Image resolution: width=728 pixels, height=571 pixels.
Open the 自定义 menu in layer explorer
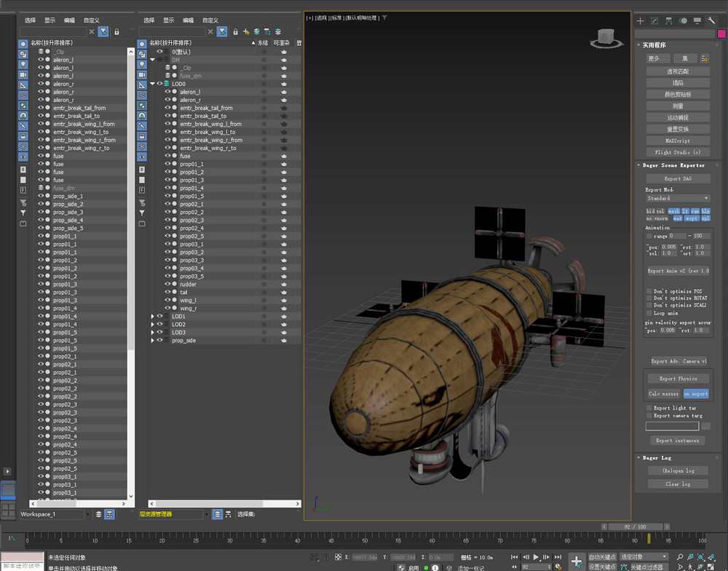pyautogui.click(x=210, y=20)
